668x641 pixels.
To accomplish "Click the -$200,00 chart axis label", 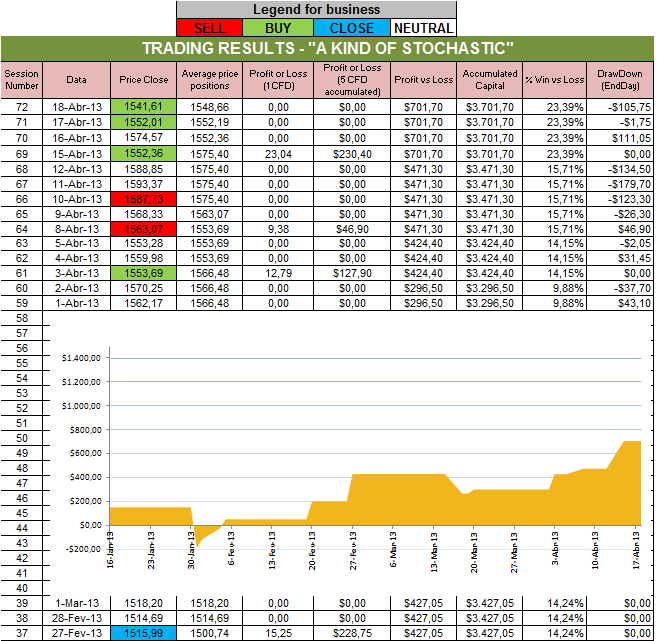I will pos(83,549).
